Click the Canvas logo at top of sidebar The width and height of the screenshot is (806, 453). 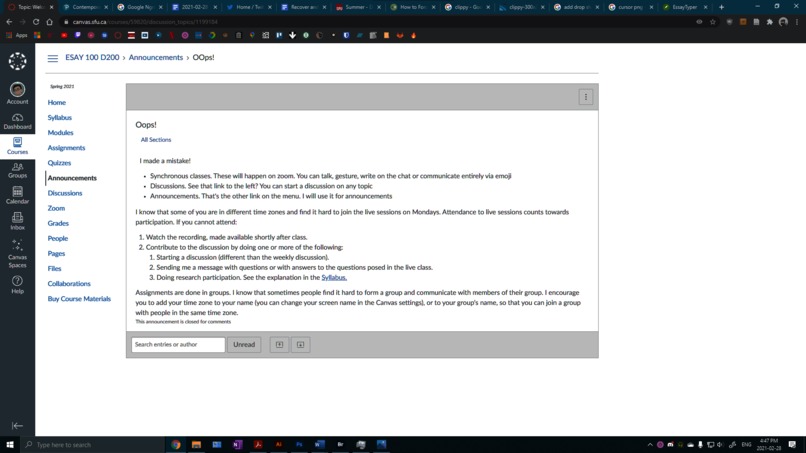tap(17, 61)
